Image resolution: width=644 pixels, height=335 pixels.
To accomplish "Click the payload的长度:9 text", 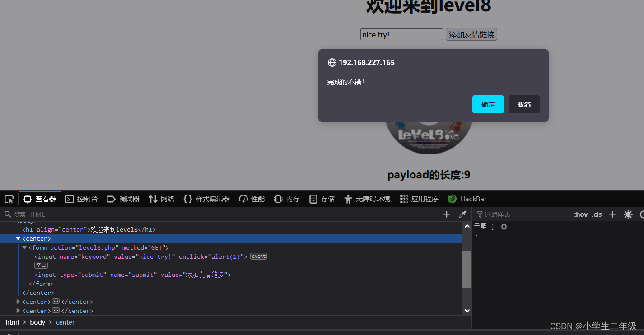I will tap(429, 175).
